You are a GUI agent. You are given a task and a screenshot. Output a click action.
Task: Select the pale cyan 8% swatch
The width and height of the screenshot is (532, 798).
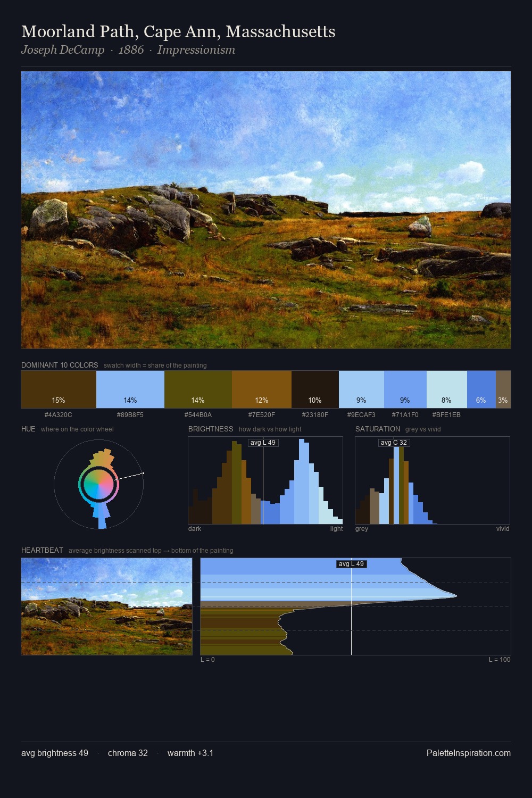coord(447,389)
